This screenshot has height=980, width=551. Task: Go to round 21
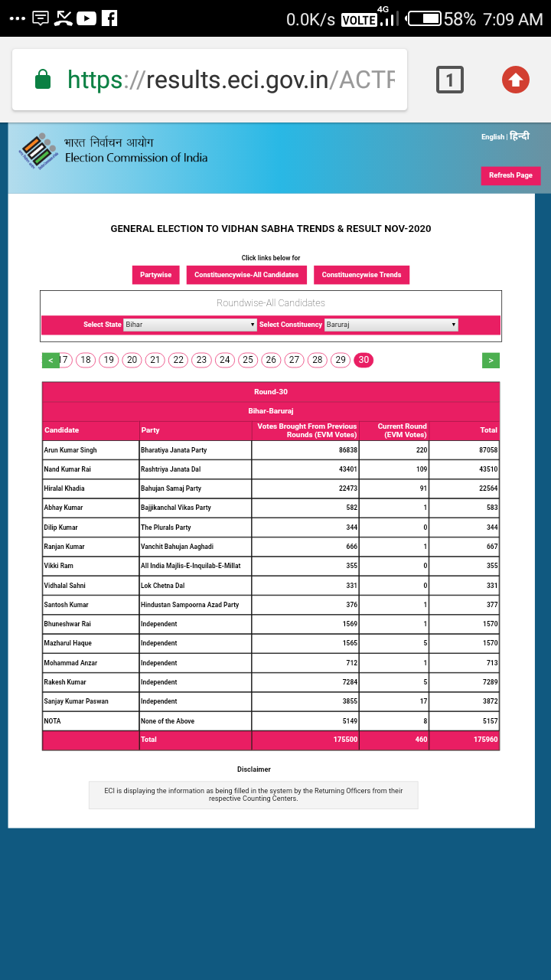(x=155, y=360)
